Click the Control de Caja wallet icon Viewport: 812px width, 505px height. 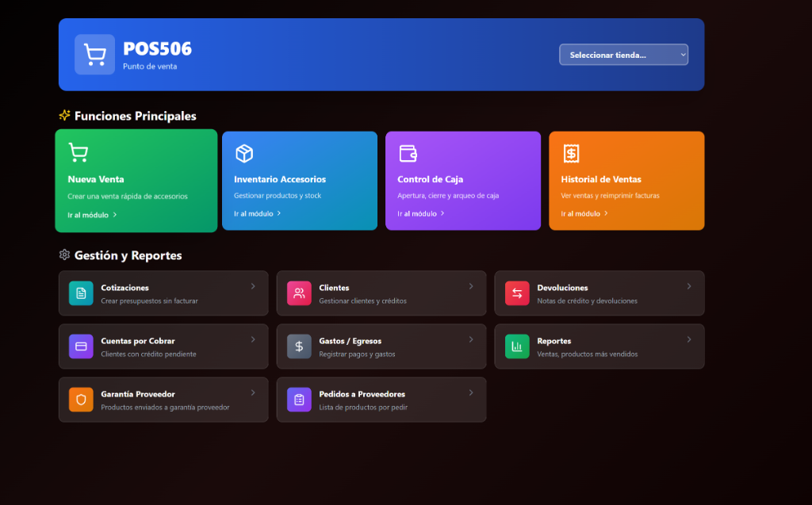(x=408, y=153)
